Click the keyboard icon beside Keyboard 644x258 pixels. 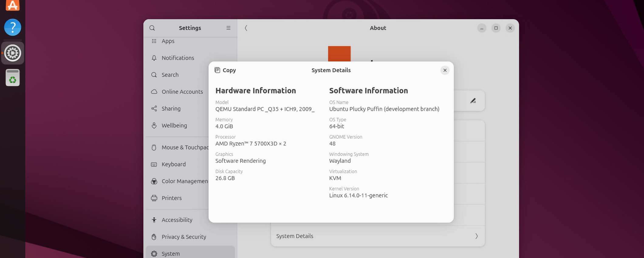(154, 164)
